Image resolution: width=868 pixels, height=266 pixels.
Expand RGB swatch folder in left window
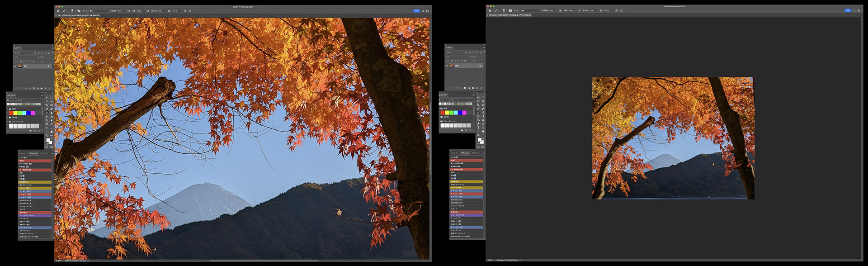(8, 109)
